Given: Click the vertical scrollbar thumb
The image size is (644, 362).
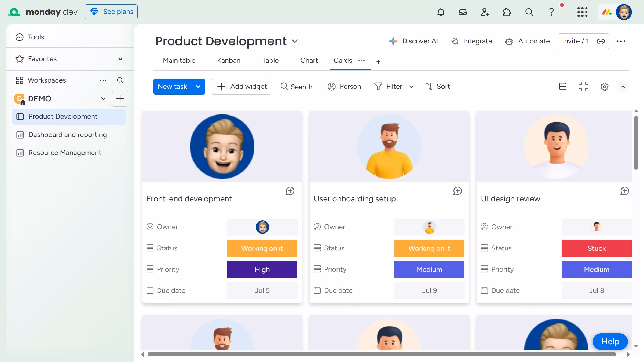Looking at the screenshot, I should click(x=636, y=143).
